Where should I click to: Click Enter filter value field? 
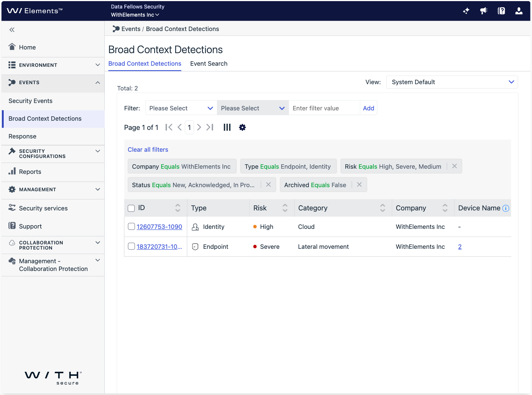click(x=324, y=108)
